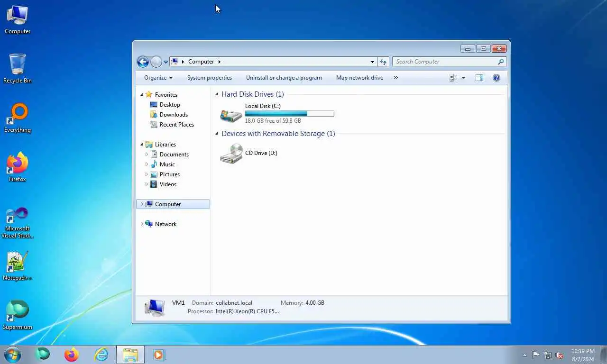
Task: Expand the Documents library node
Action: [147, 155]
